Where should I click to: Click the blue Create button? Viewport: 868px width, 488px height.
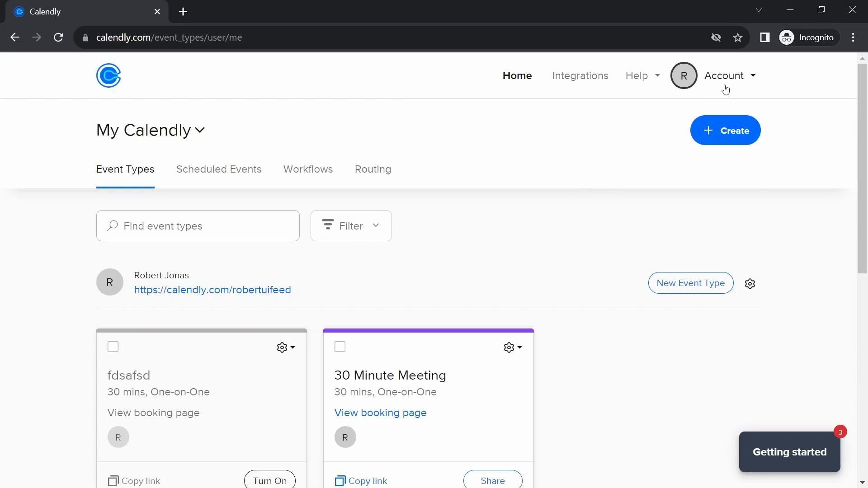725,131
